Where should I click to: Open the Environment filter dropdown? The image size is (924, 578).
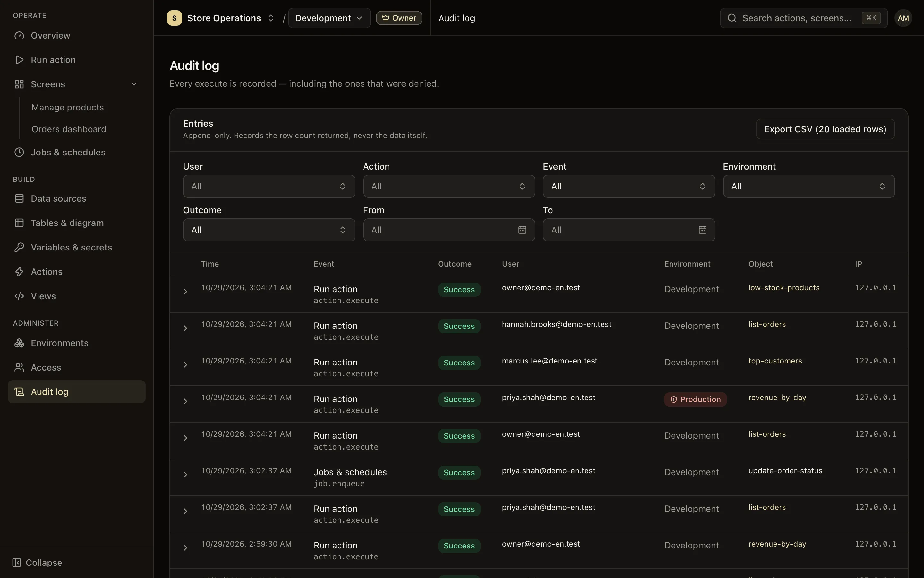click(809, 186)
